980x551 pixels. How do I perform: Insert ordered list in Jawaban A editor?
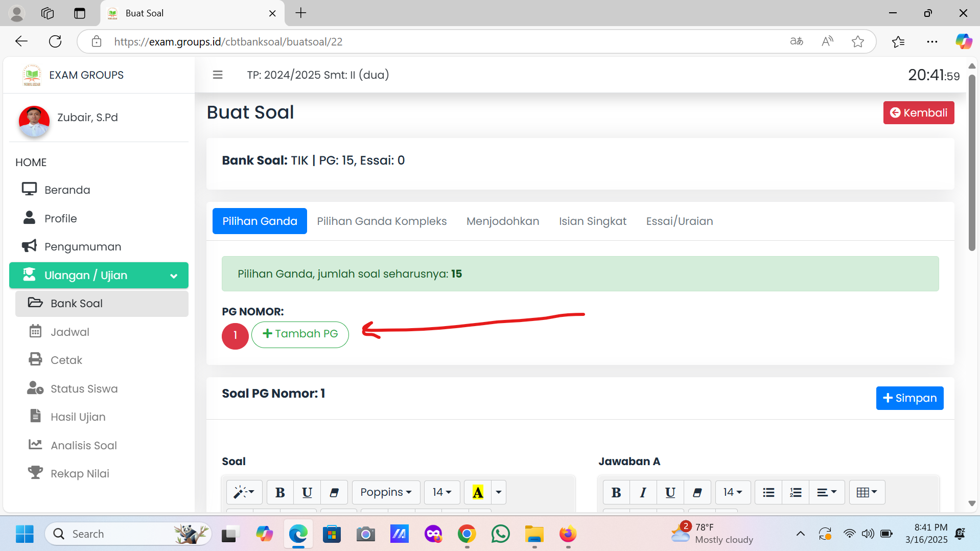[795, 492]
